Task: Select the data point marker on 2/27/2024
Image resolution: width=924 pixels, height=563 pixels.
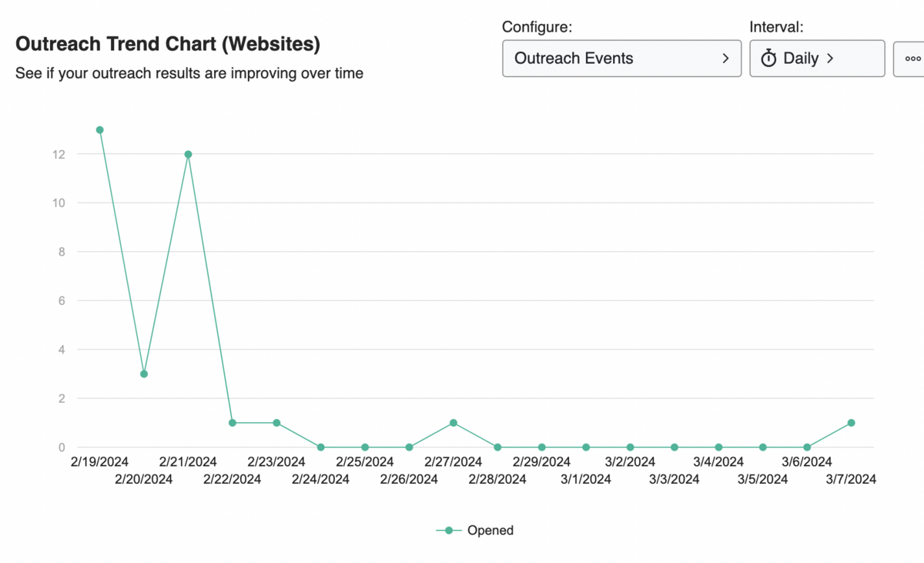Action: point(453,422)
